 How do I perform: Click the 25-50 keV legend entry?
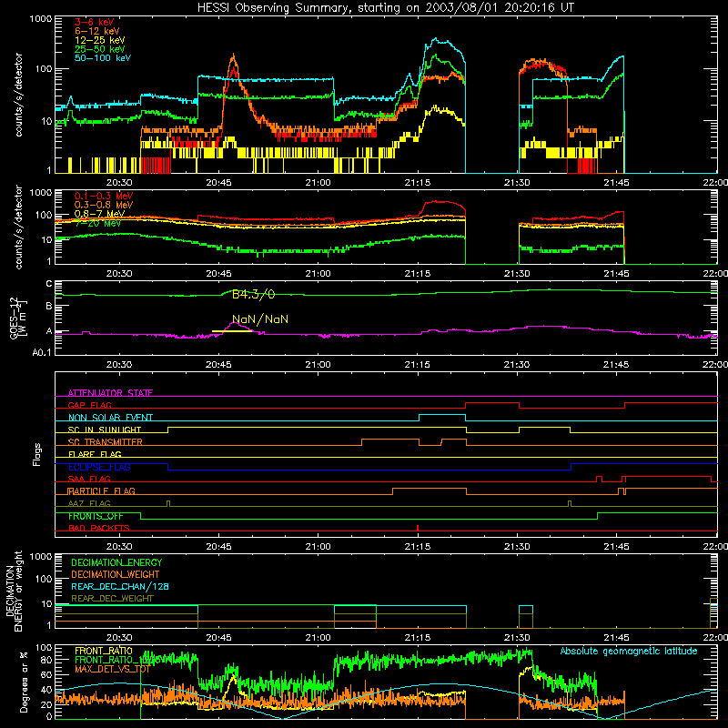click(100, 49)
